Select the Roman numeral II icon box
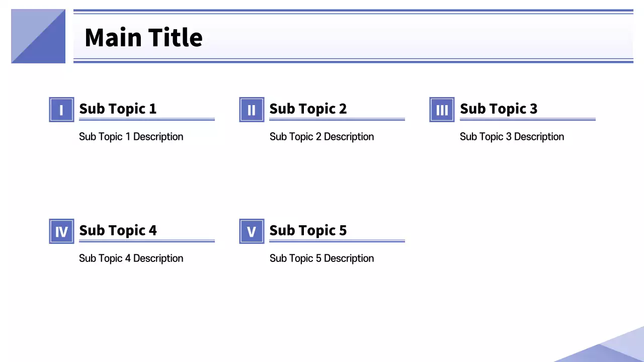Screen dimensions: 644x362 (x=252, y=110)
